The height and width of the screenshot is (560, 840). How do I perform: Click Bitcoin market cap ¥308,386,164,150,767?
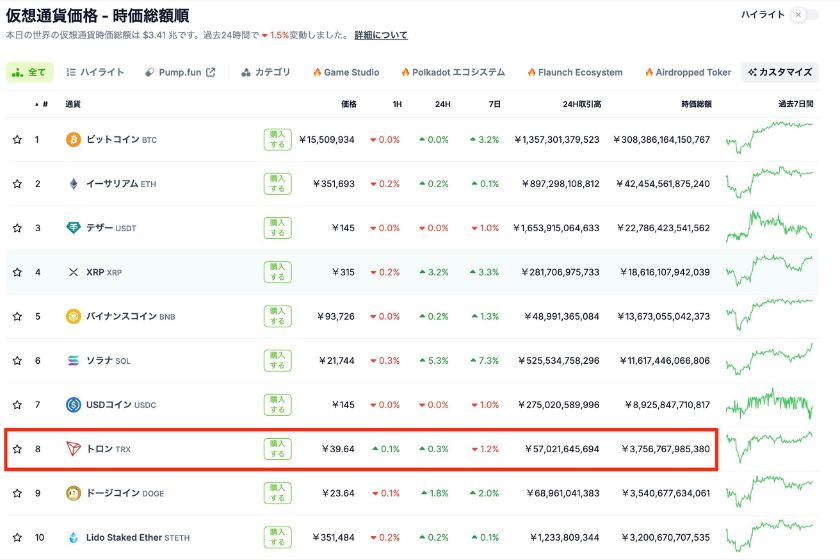coord(662,140)
